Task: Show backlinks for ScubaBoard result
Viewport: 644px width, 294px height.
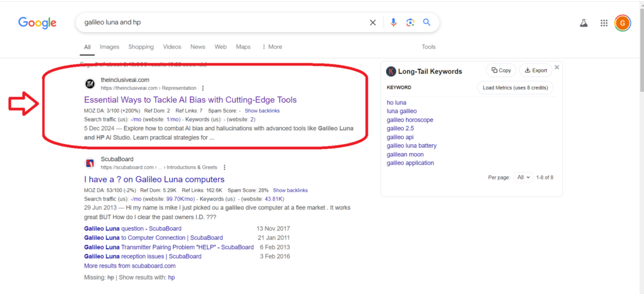Action: coord(291,190)
